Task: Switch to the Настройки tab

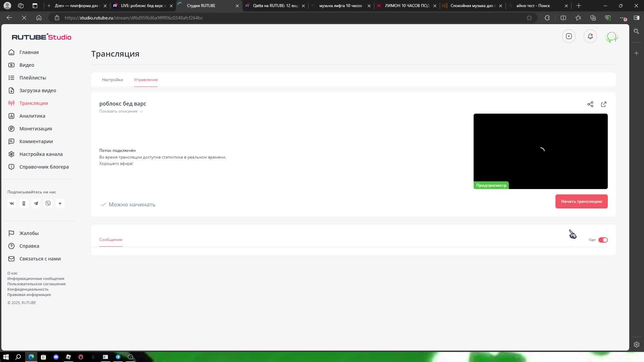Action: [112, 80]
